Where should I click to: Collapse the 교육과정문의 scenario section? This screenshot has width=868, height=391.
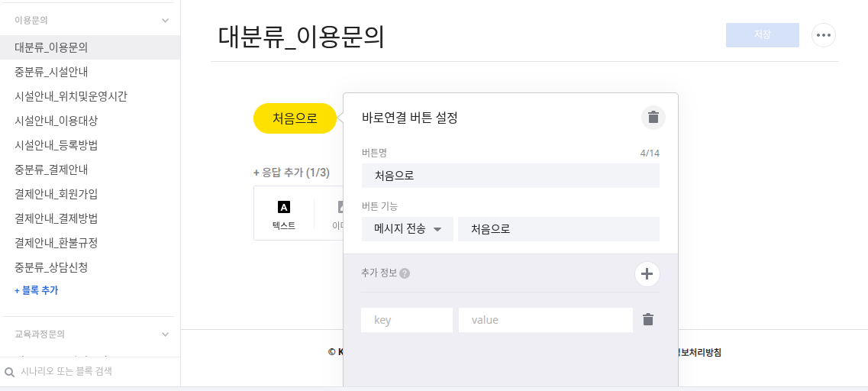165,334
